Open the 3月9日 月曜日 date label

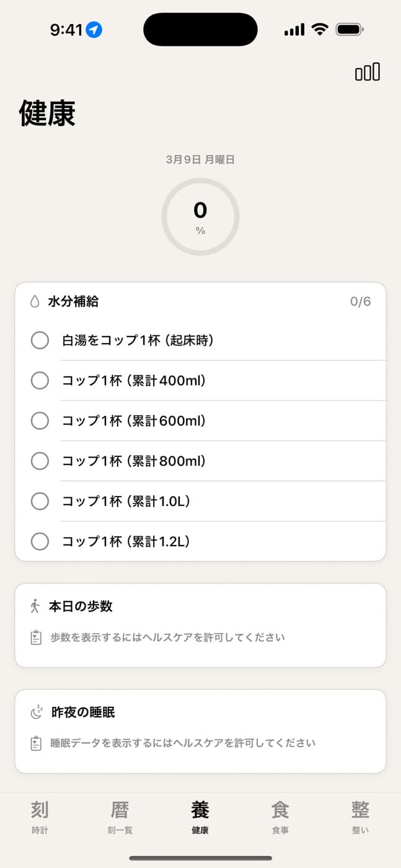pyautogui.click(x=200, y=159)
